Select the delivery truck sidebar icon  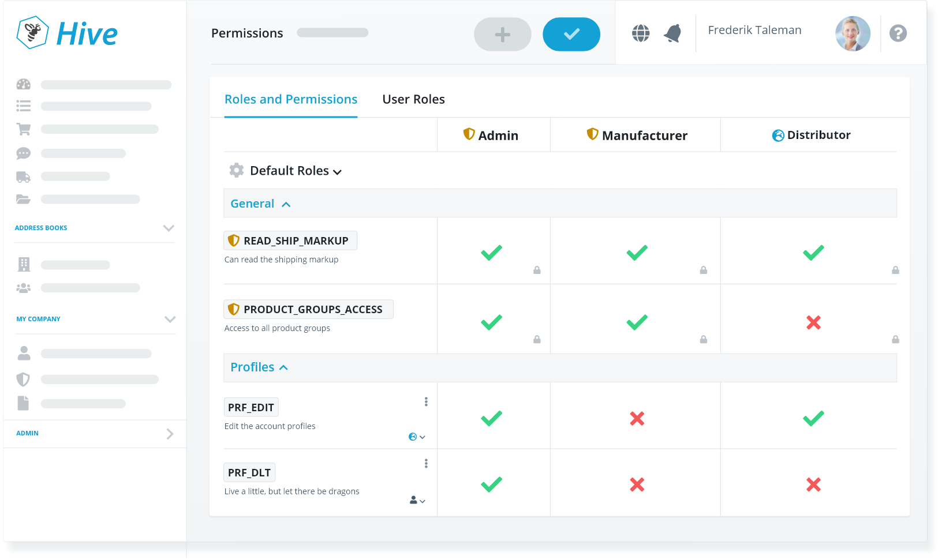tap(24, 176)
